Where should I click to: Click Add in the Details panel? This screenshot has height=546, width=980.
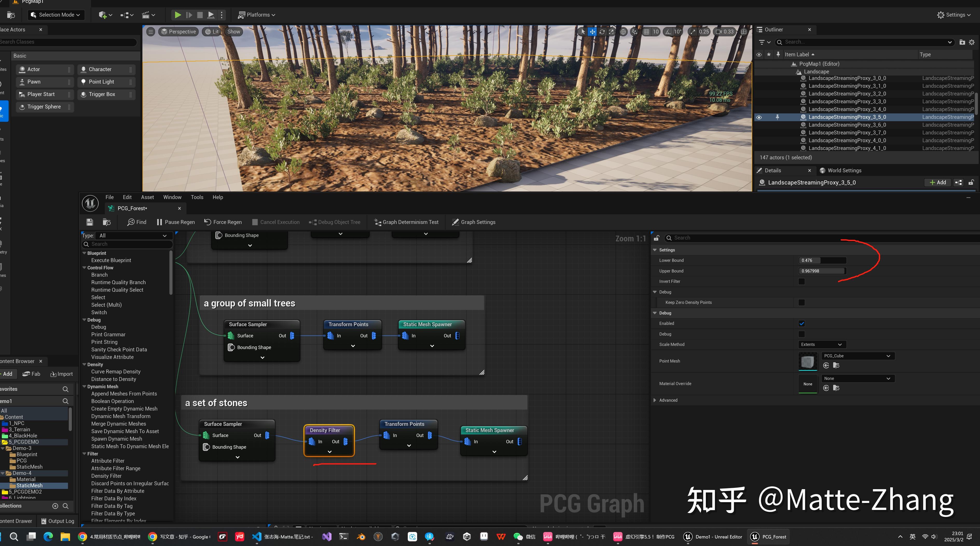click(937, 182)
